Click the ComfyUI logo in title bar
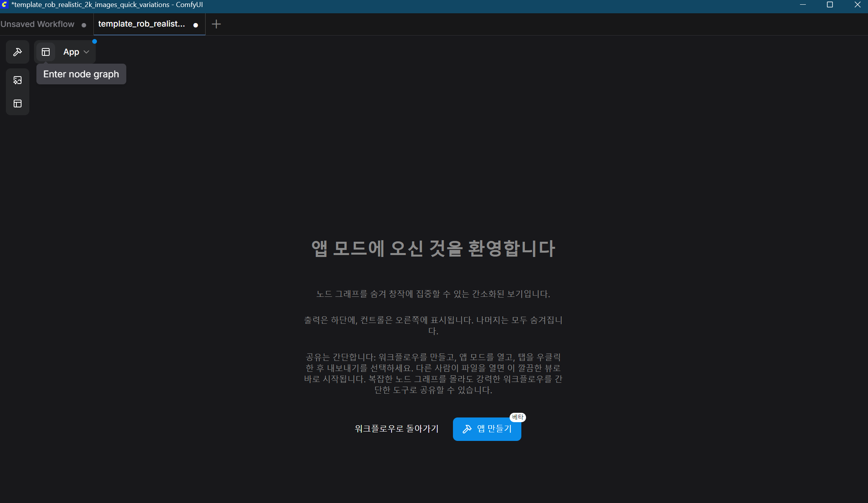Image resolution: width=868 pixels, height=503 pixels. [x=5, y=5]
